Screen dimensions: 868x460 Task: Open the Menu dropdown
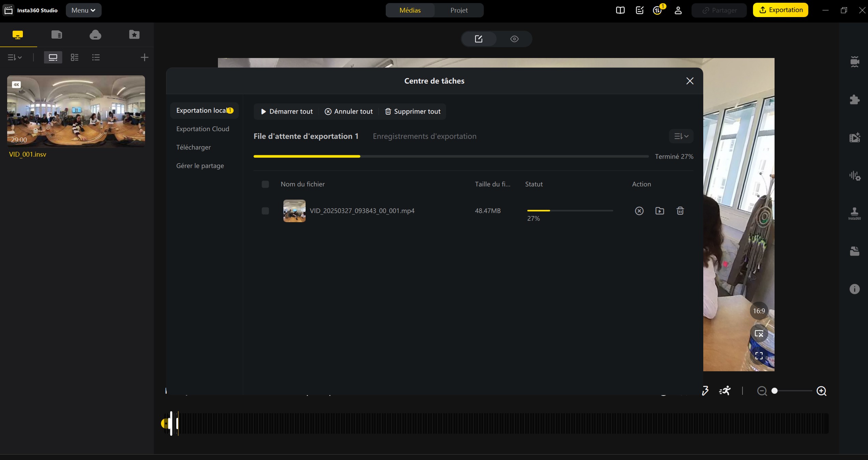(x=83, y=10)
